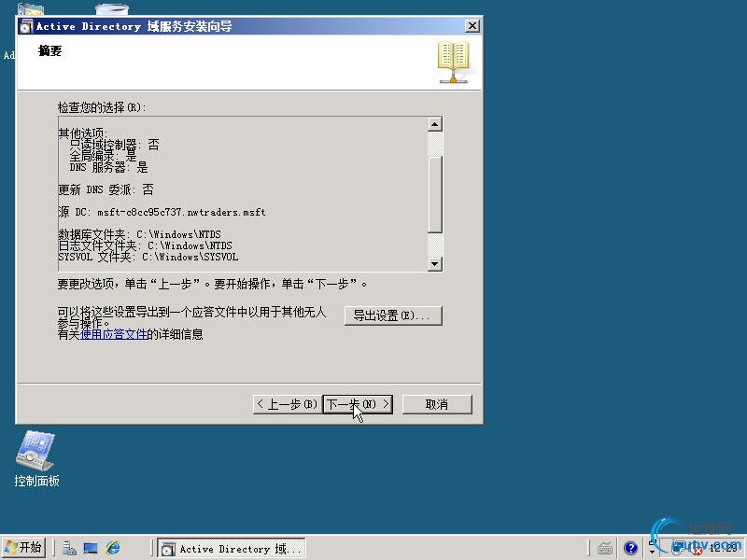Click the 下一步(N) next button
Image resolution: width=747 pixels, height=560 pixels.
pyautogui.click(x=358, y=404)
